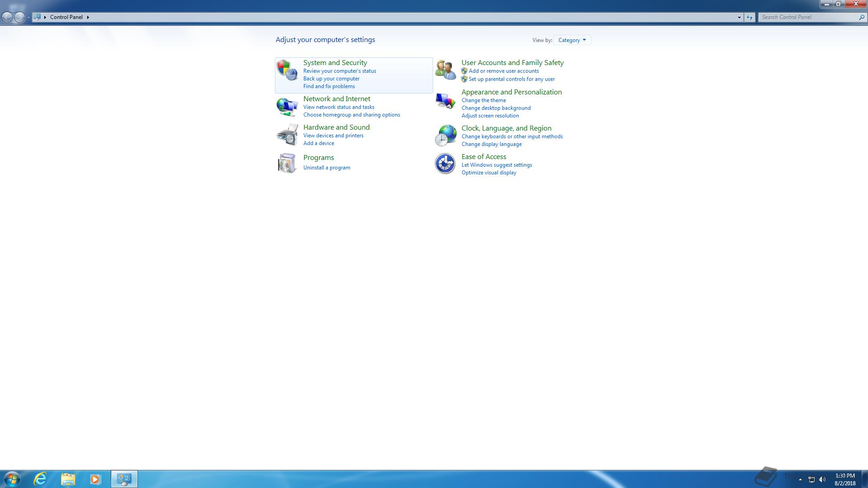Screen dimensions: 868x488
Task: Open the Windows Start menu
Action: click(x=12, y=479)
